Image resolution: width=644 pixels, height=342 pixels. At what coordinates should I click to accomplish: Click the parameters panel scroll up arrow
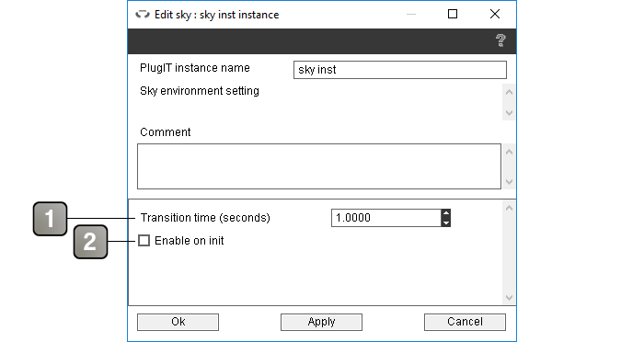(x=509, y=208)
